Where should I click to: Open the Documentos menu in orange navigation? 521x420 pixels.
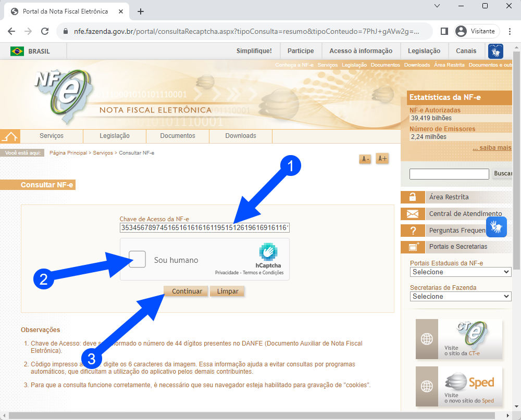click(178, 136)
